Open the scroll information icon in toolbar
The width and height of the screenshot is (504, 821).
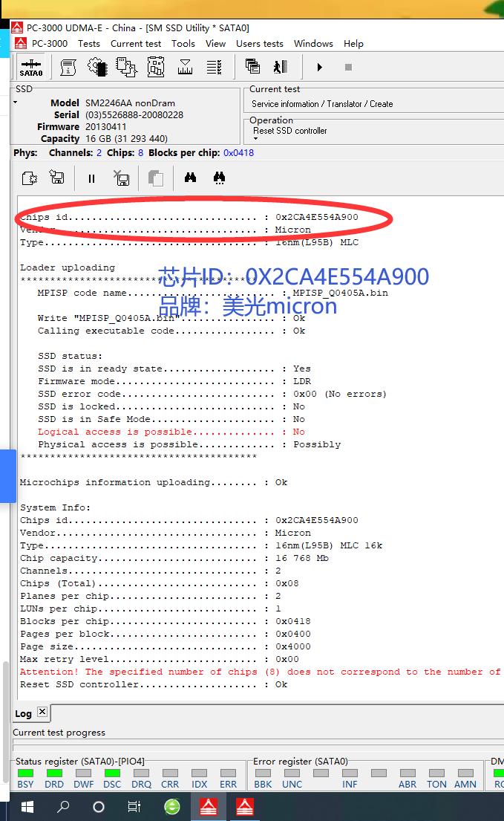click(x=68, y=67)
